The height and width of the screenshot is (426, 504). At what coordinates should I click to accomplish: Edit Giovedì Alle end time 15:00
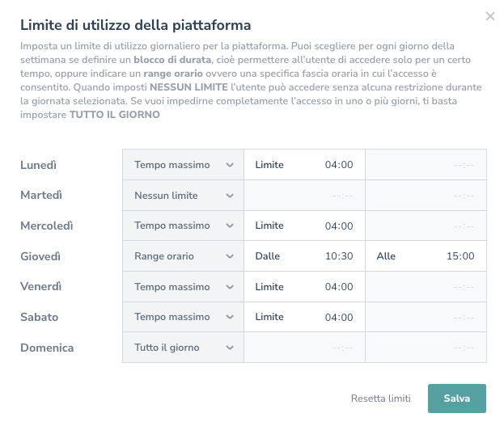tap(460, 256)
